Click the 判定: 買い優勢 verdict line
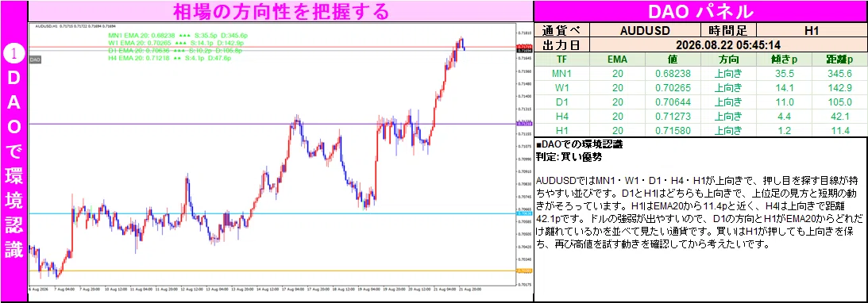Screen dimensions: 868x303 [569, 157]
